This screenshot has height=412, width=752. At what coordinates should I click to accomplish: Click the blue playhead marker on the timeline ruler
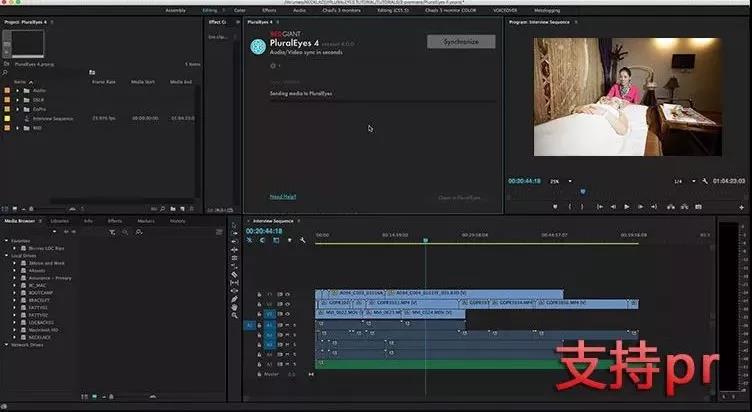425,239
